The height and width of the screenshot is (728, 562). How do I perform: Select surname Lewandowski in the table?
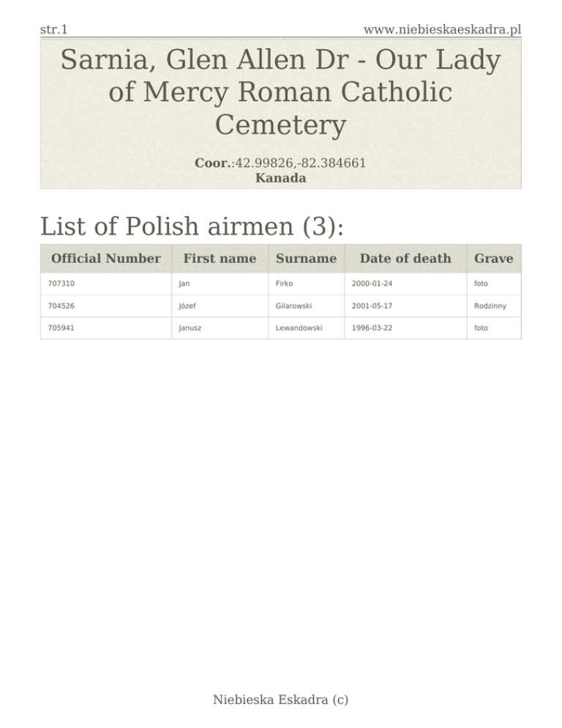point(297,328)
